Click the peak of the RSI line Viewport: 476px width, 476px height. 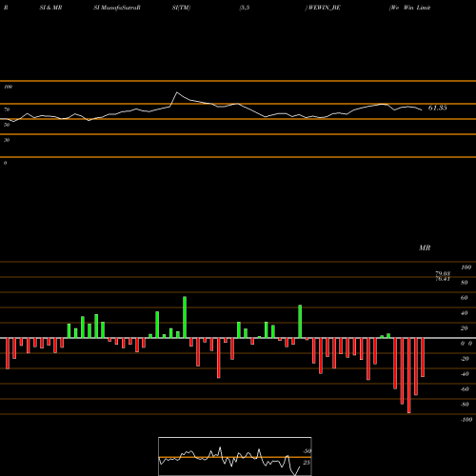(x=177, y=92)
